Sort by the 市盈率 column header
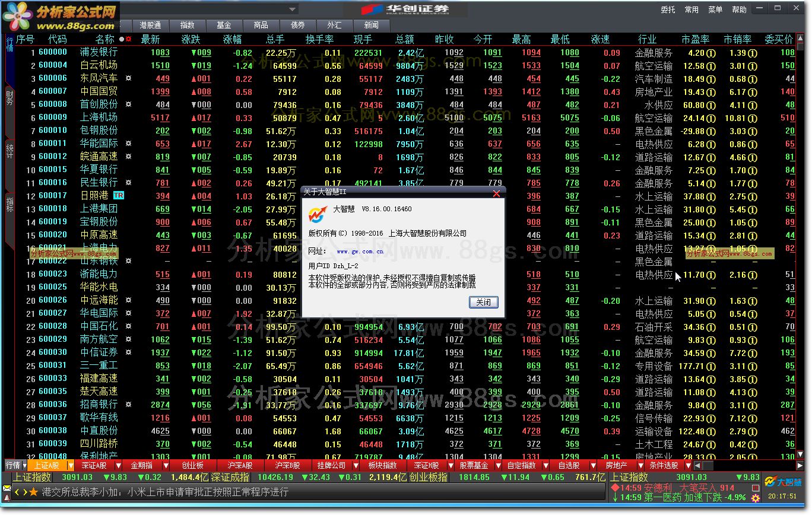Viewport: 812px width, 515px height. [695, 39]
